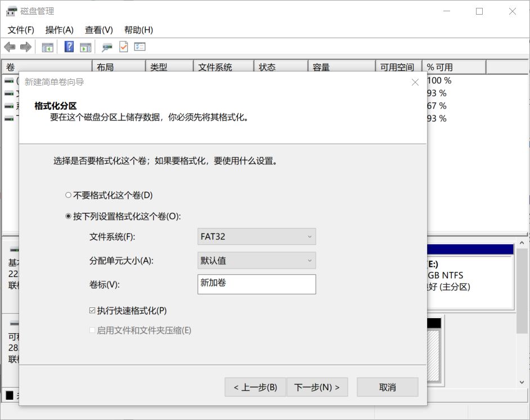
Task: Open the 操作(A) menu
Action: click(59, 30)
